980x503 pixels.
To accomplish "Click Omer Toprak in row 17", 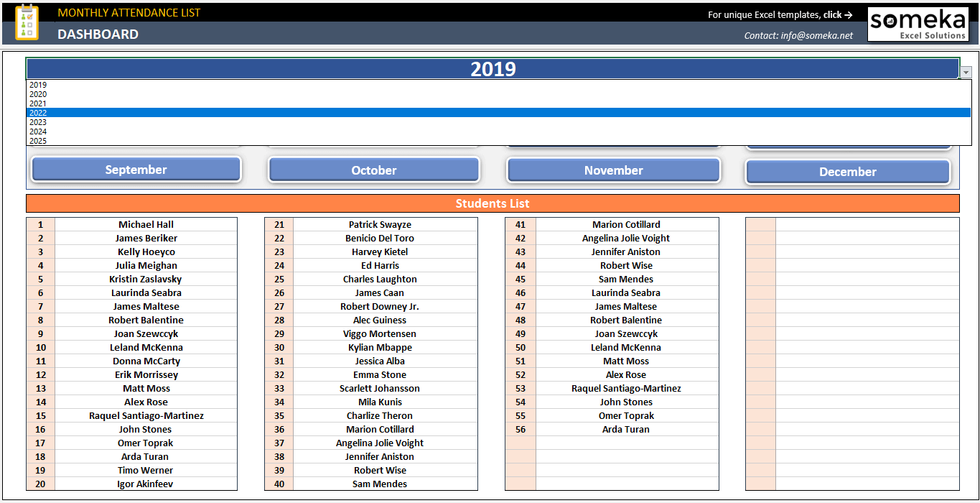I will (146, 443).
